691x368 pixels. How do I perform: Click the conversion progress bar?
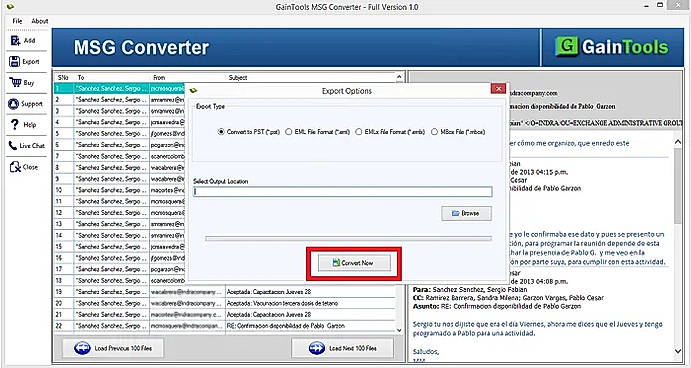pos(348,238)
